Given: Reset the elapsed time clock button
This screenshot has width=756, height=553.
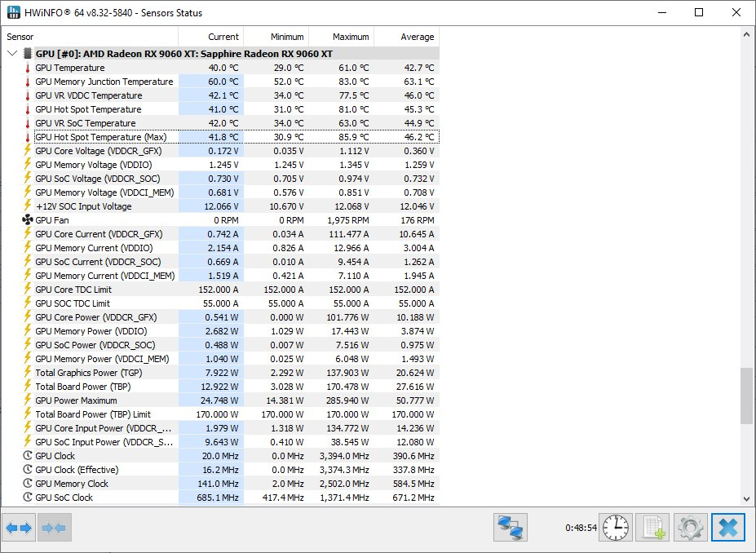Looking at the screenshot, I should (616, 528).
